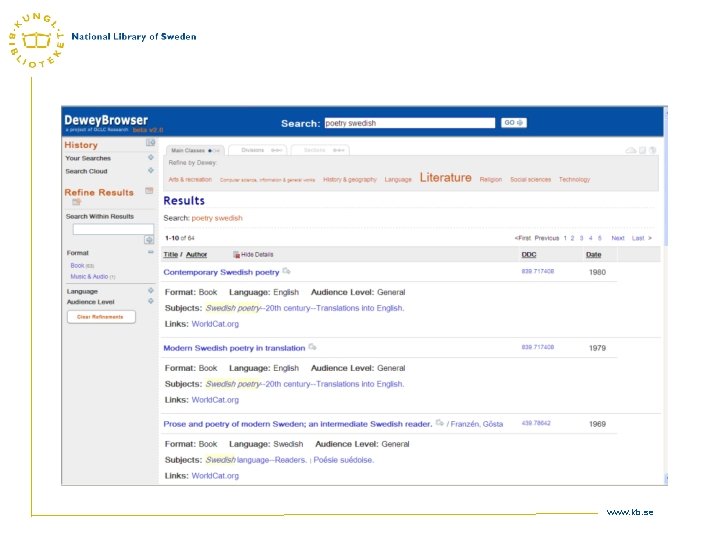Refine by Computer science, information & general works
The width and height of the screenshot is (720, 540).
tap(267, 180)
